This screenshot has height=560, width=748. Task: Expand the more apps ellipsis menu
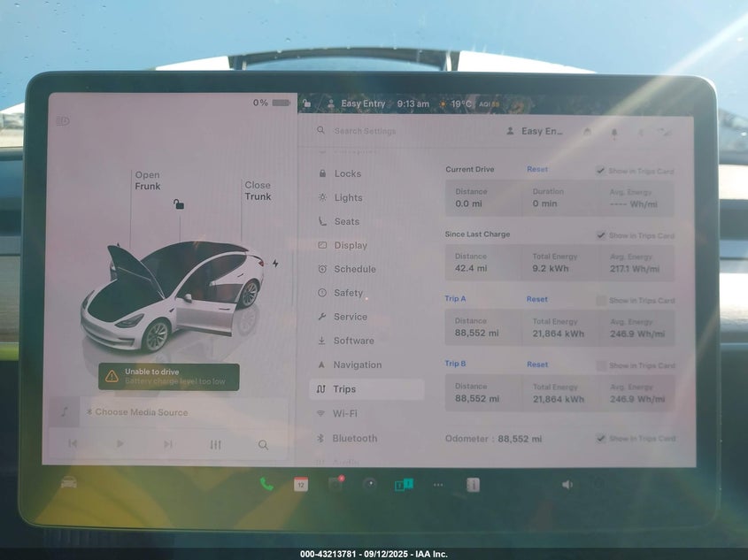tap(438, 485)
